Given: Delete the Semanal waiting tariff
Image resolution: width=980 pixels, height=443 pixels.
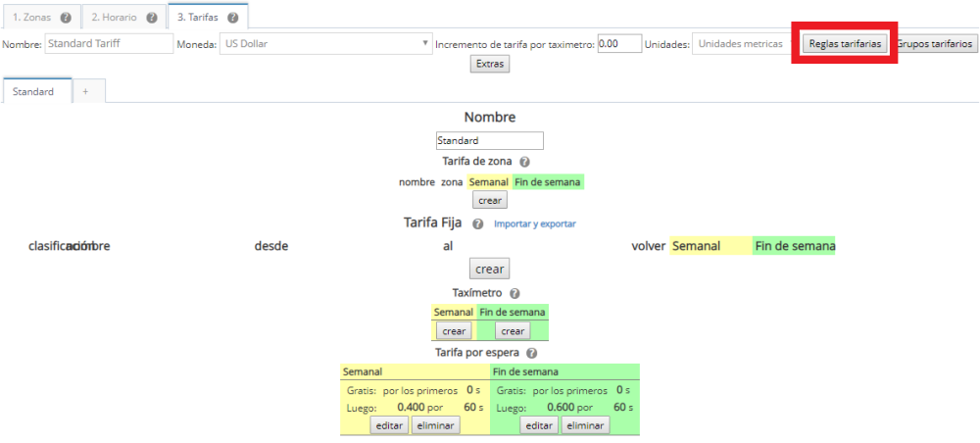Looking at the screenshot, I should click(x=434, y=425).
